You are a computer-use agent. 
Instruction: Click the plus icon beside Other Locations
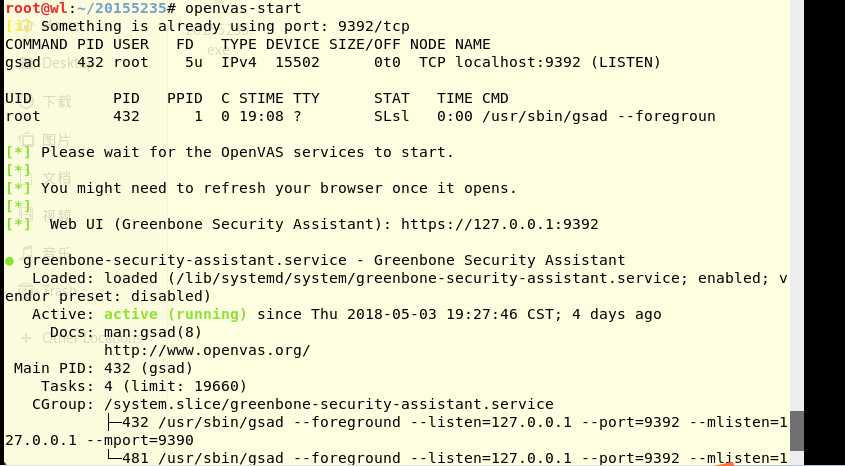(x=26, y=338)
